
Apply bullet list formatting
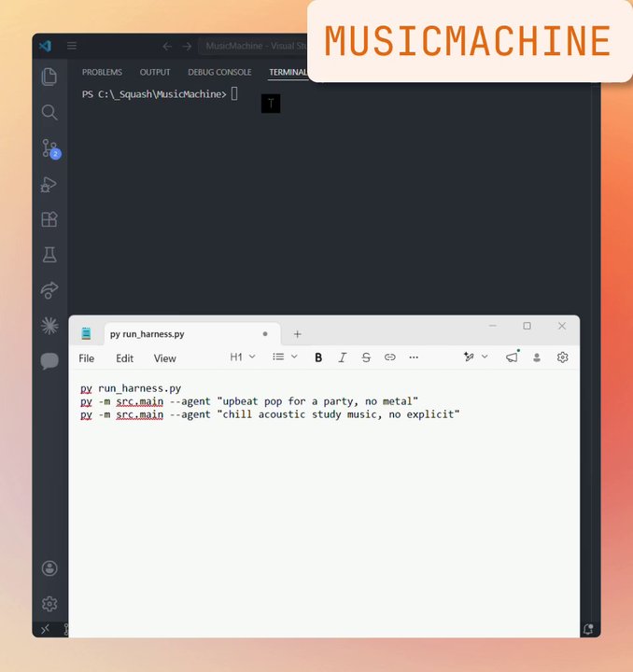pos(278,357)
